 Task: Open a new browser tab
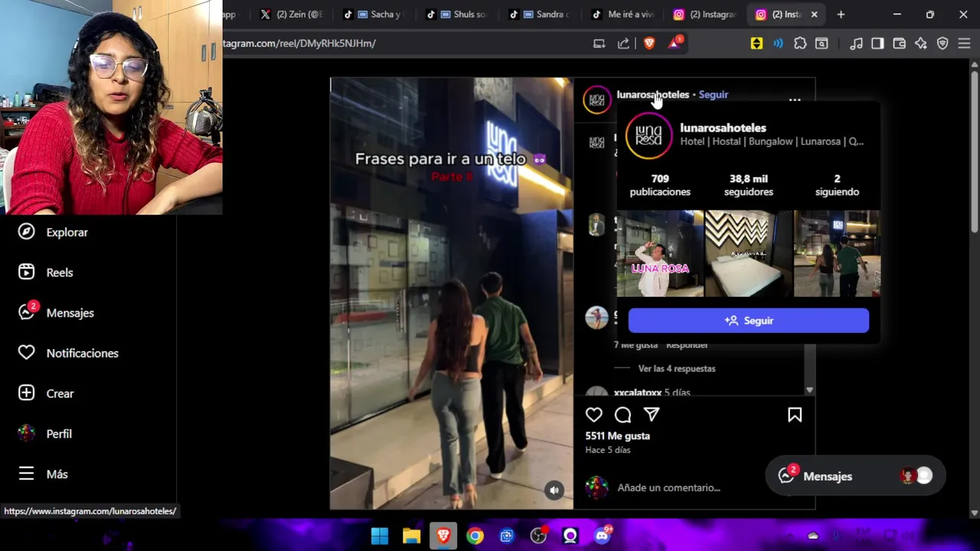pos(841,15)
